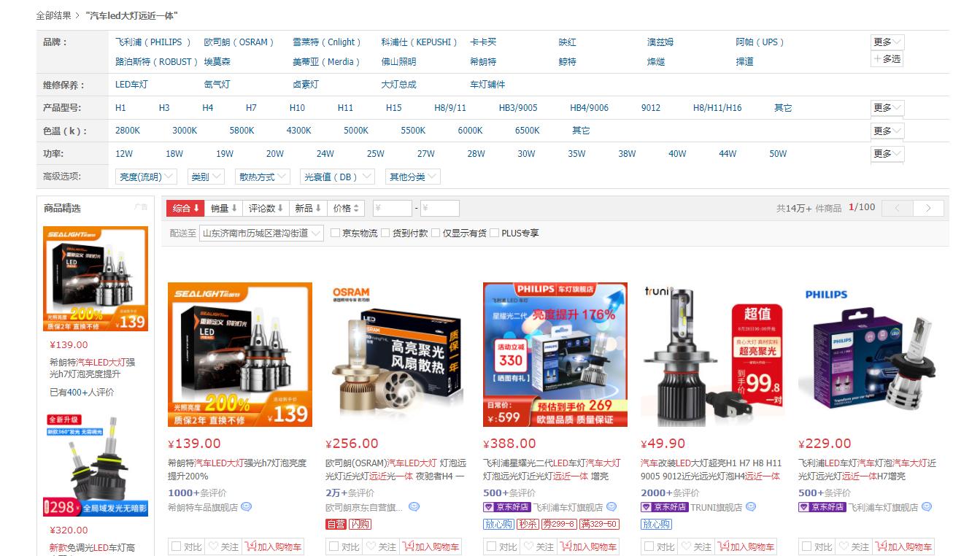
Task: Open the ¥49.90 TRUNI product image
Action: (x=713, y=355)
